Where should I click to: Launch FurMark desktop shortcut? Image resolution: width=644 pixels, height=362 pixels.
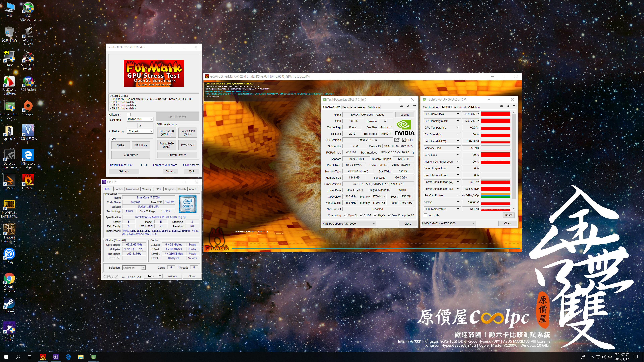28,182
